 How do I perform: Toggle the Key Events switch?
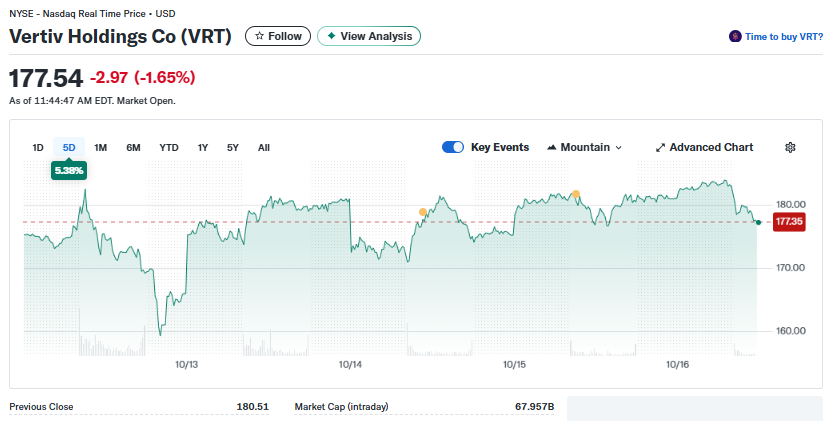click(453, 147)
